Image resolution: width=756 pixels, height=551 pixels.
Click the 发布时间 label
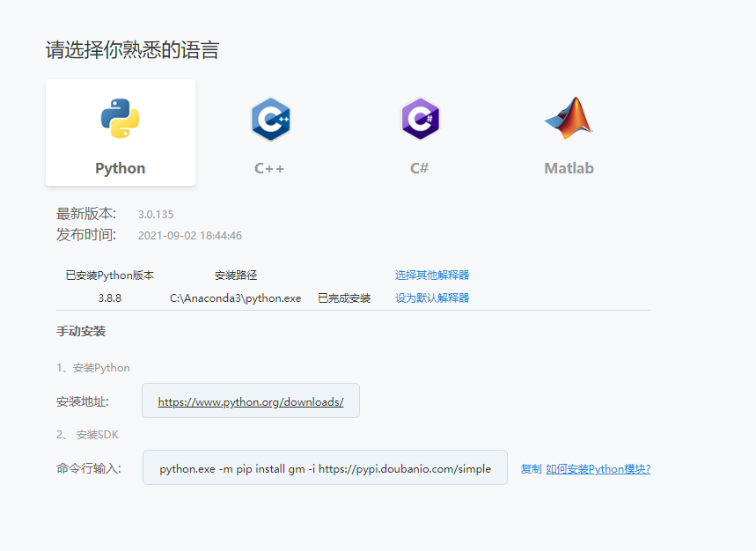pyautogui.click(x=86, y=235)
